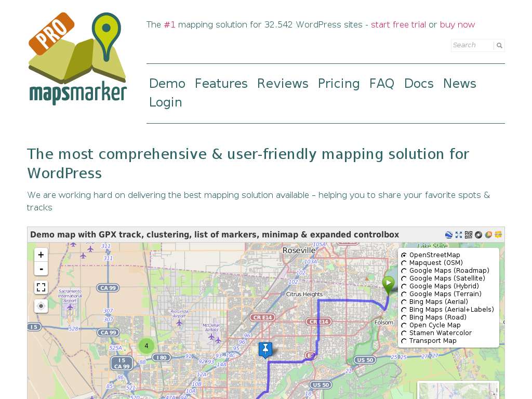The width and height of the screenshot is (532, 399).
Task: Choose Transport Map layer
Action: (x=404, y=341)
